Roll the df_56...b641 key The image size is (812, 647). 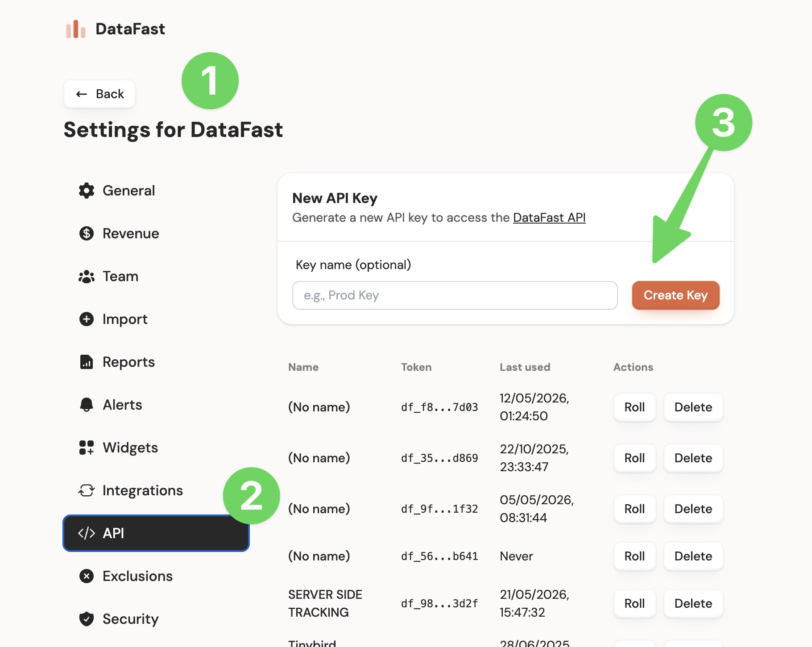click(634, 556)
